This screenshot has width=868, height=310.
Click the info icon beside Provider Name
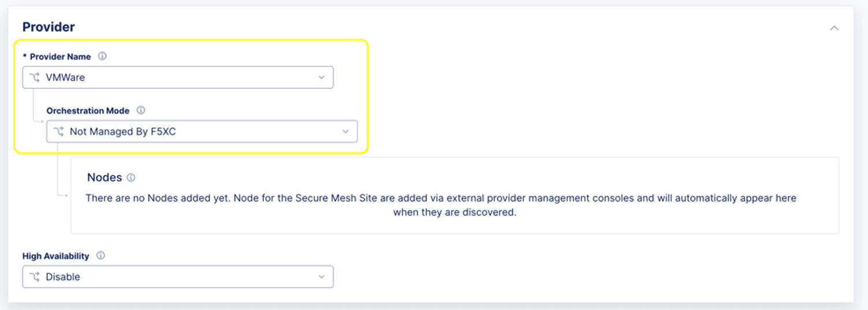click(102, 57)
